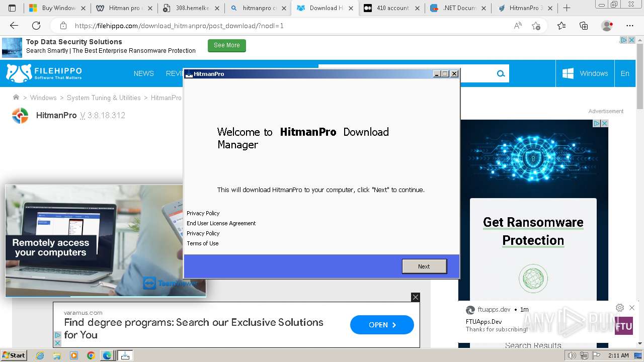Open Edge Settings and more menu
The width and height of the screenshot is (644, 362).
630,26
